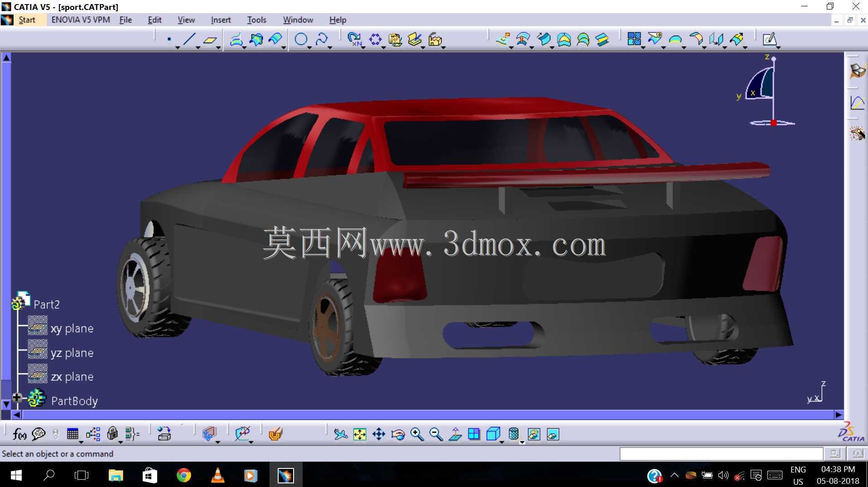Select the Line tool

pos(189,39)
